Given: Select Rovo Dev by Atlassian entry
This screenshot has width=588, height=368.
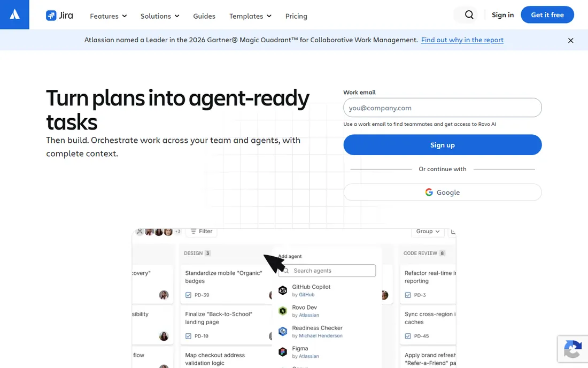Looking at the screenshot, I should pos(327,311).
